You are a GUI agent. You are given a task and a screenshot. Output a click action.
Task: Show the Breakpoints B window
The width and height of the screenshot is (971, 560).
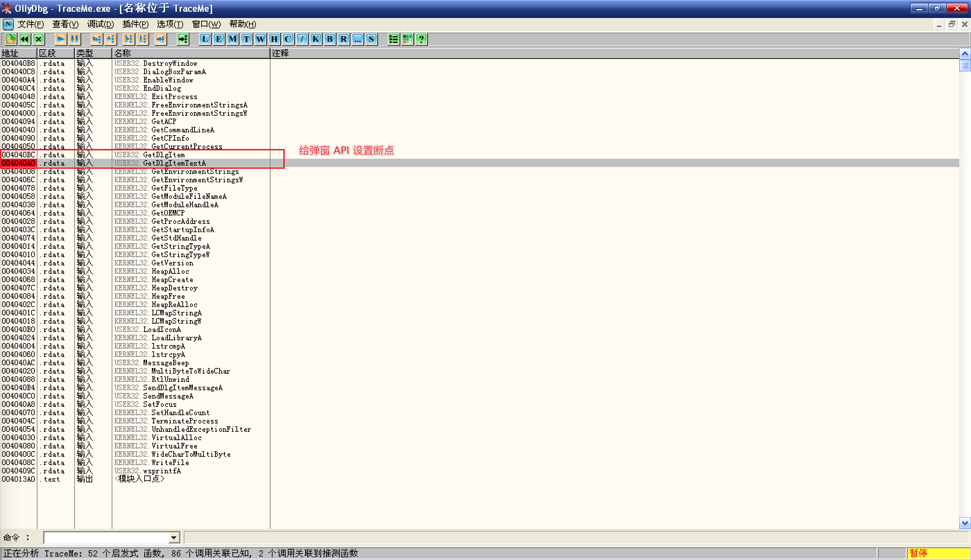coord(329,39)
